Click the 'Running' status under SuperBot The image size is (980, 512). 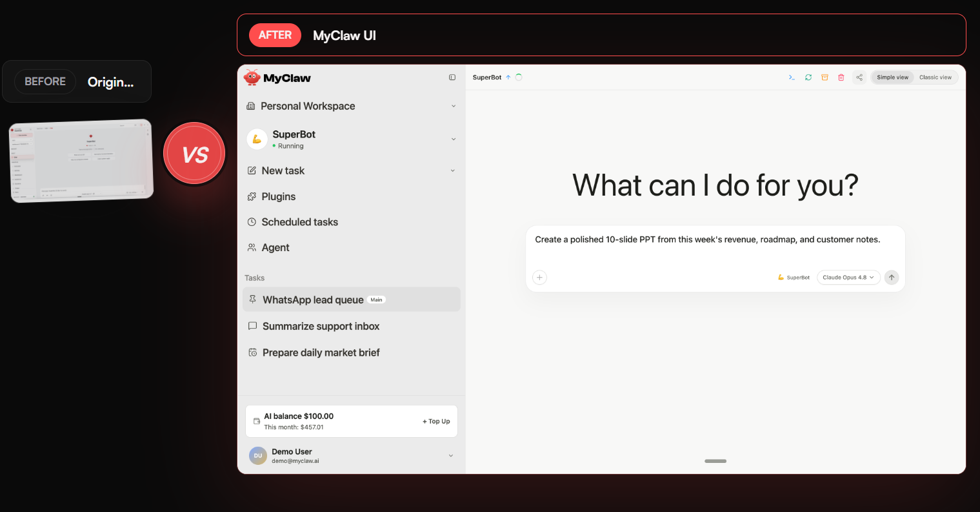coord(290,146)
